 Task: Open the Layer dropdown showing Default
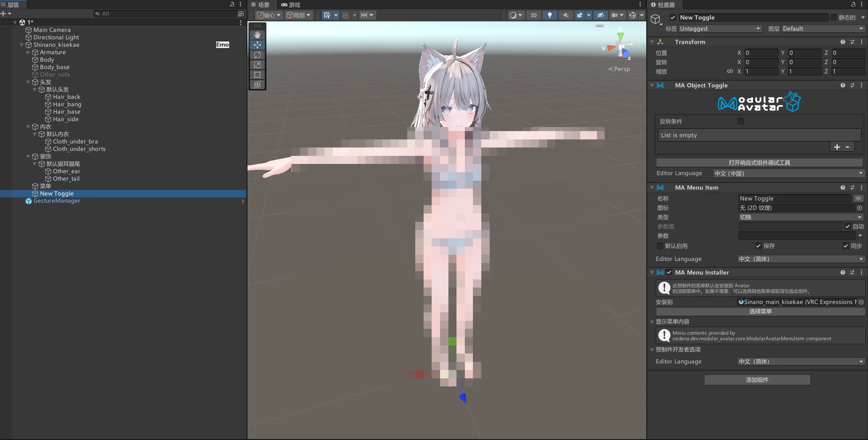click(823, 29)
